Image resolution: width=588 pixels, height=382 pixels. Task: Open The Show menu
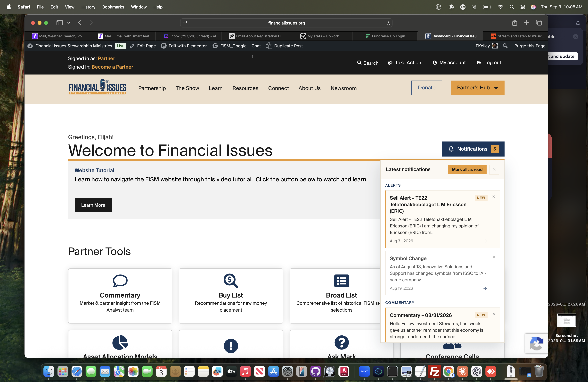[x=187, y=88]
